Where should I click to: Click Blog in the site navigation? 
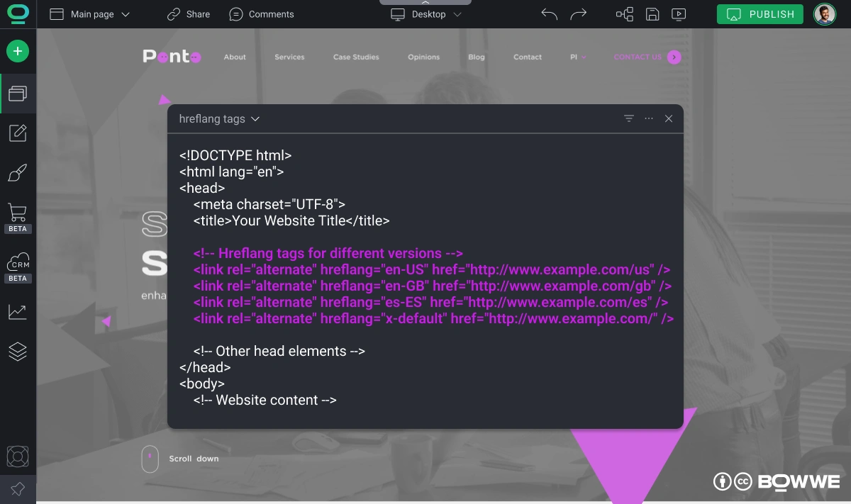pyautogui.click(x=477, y=57)
